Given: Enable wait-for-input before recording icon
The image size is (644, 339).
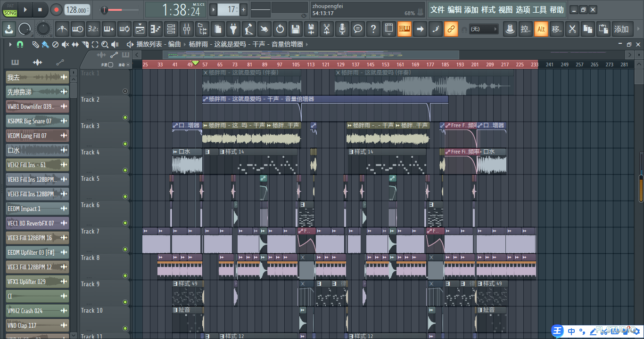Looking at the screenshot, I should coord(78,29).
